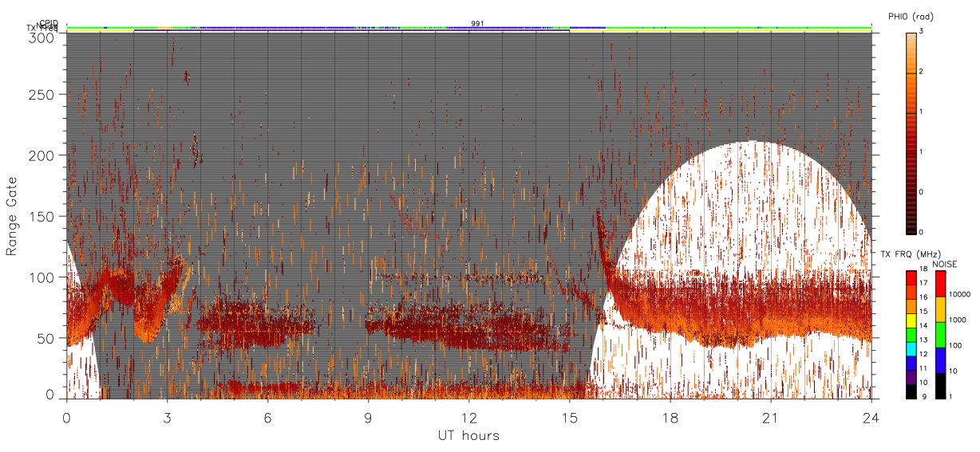
Task: Click the noise indicator strip above the plot
Action: [468, 27]
